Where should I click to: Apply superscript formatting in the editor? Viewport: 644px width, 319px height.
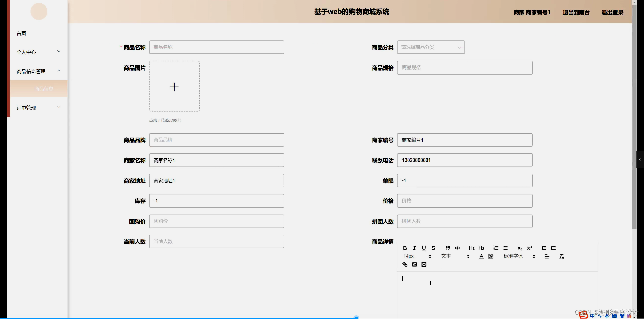tap(530, 248)
